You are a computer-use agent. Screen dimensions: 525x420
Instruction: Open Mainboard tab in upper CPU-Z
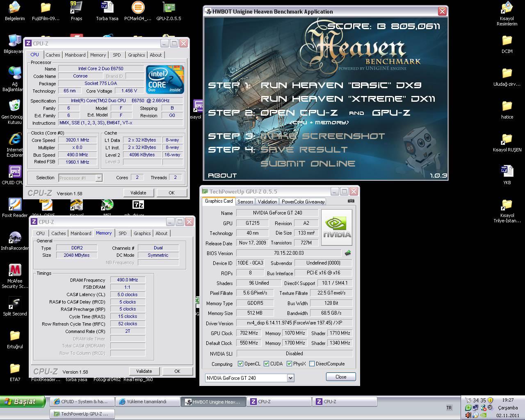pyautogui.click(x=75, y=55)
